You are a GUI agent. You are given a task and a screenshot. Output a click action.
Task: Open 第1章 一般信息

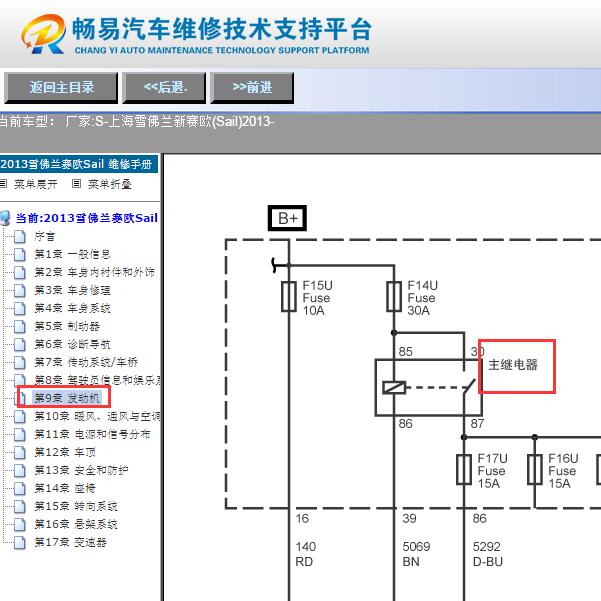pyautogui.click(x=72, y=255)
